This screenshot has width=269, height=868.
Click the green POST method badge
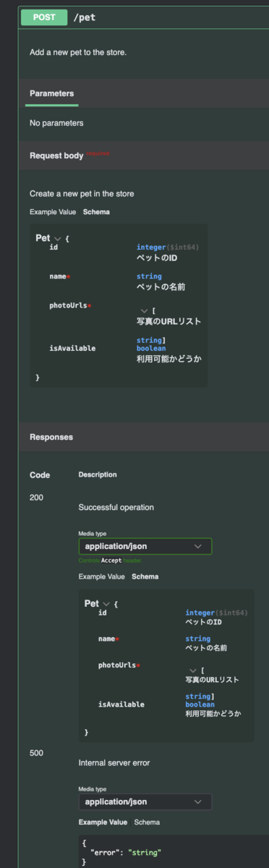[44, 17]
